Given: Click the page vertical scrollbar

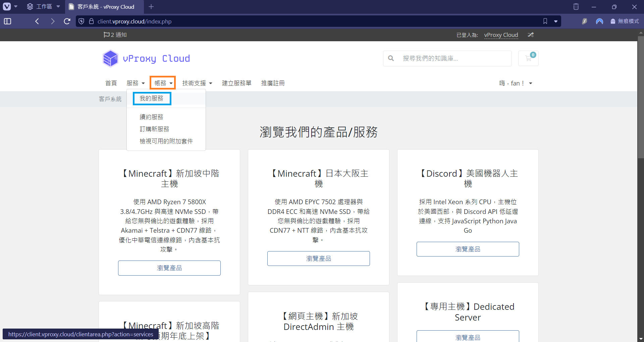Looking at the screenshot, I should coord(641,101).
